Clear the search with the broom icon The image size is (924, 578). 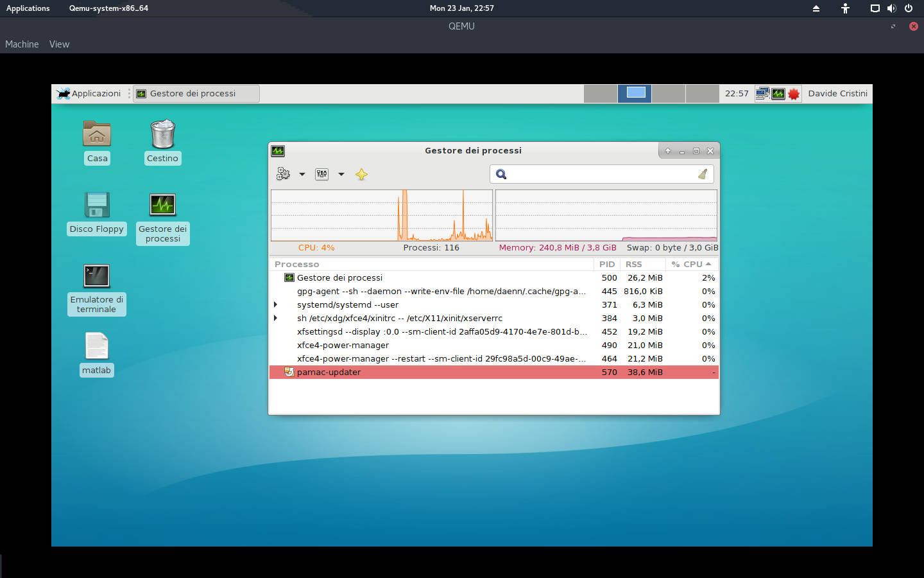703,174
